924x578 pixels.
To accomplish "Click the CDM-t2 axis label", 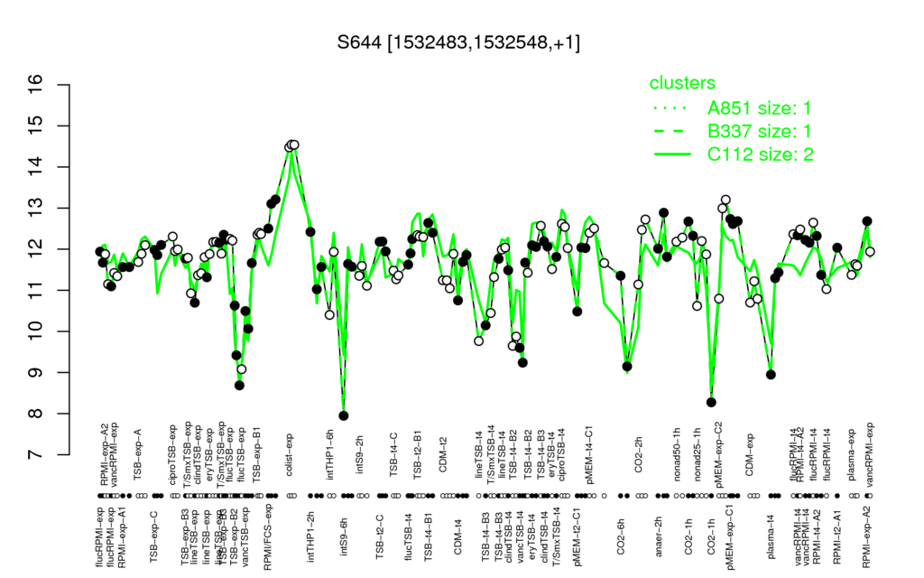I will tap(443, 456).
